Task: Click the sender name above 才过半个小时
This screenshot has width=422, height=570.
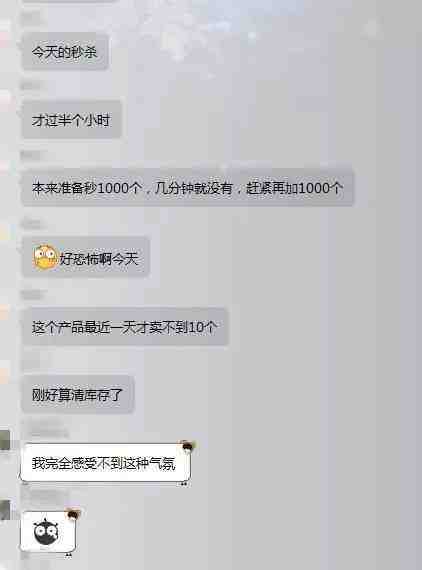Action: point(31,87)
